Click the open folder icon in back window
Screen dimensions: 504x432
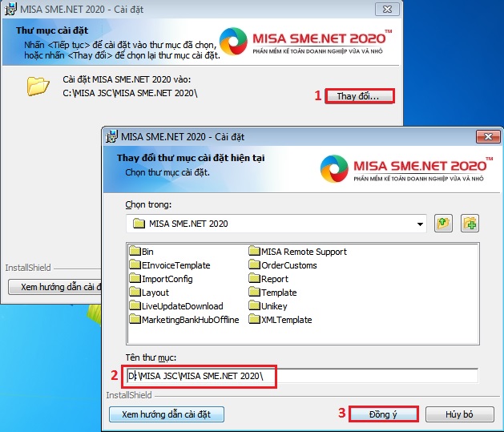pyautogui.click(x=38, y=86)
